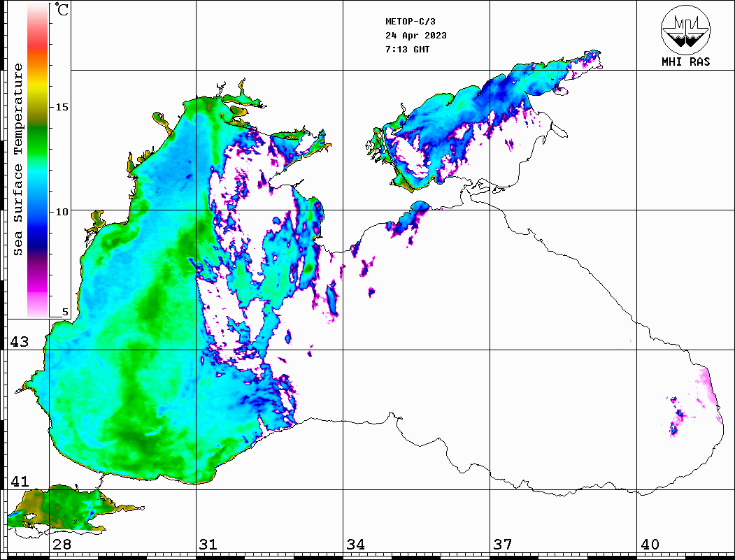Image resolution: width=735 pixels, height=560 pixels.
Task: Click the '5' tick on the temperature scale
Action: coord(65,313)
